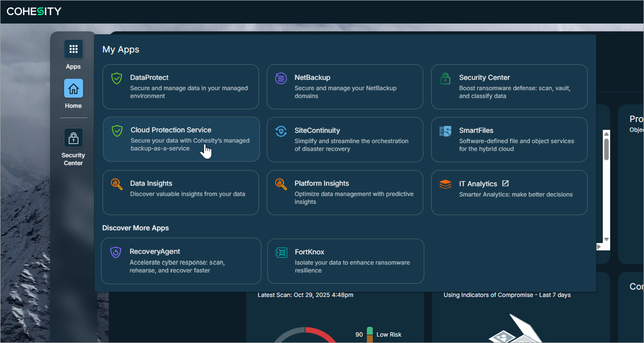Screen dimensions: 644x343
Task: Click the Cohesity logo
Action: pyautogui.click(x=34, y=11)
